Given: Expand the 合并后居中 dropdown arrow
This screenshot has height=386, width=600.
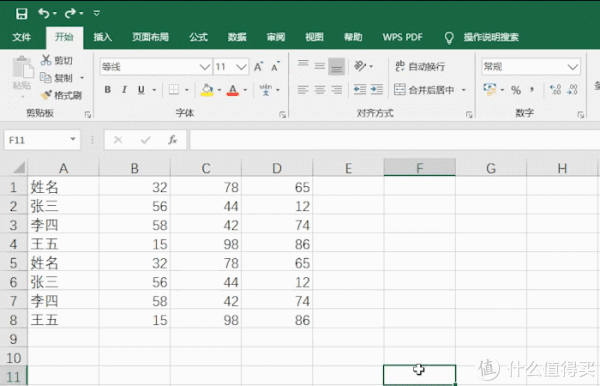Looking at the screenshot, I should click(x=463, y=90).
